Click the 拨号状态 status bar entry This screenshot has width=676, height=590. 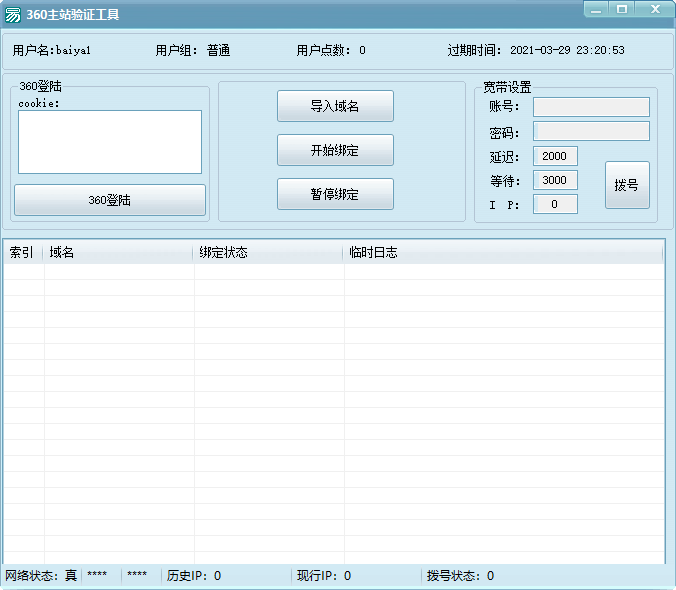[460, 576]
